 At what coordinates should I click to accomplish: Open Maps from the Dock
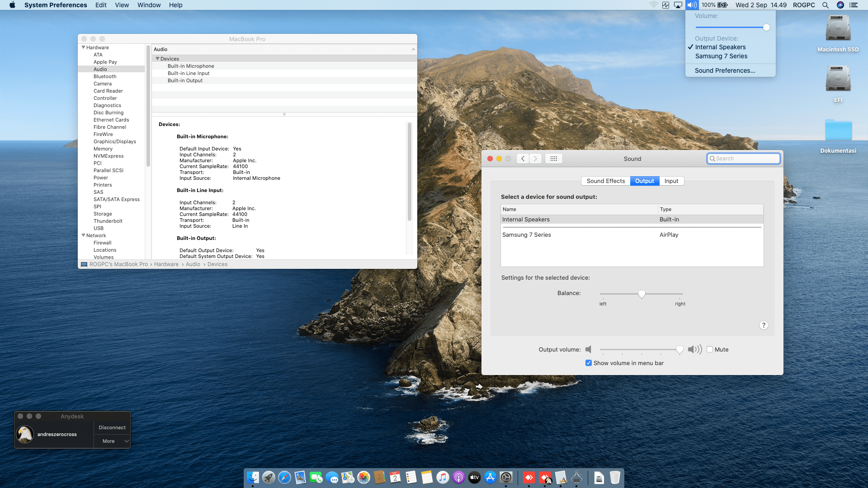(348, 477)
